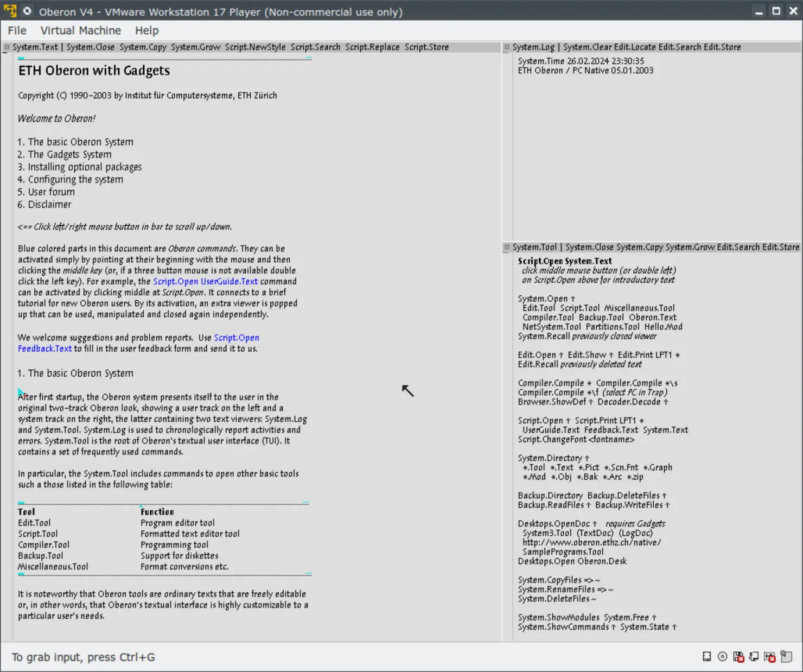Click the blue Feedback.Text link in System.Text

pos(44,348)
